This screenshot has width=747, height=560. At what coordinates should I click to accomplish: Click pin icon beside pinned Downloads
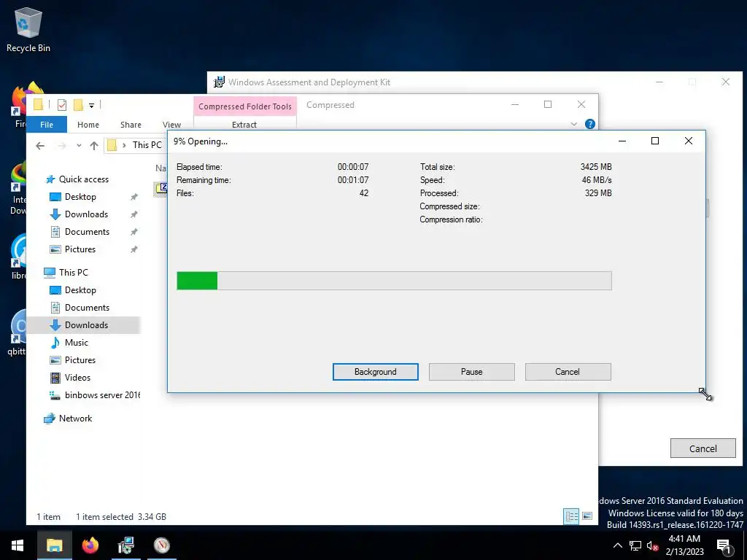coord(134,214)
